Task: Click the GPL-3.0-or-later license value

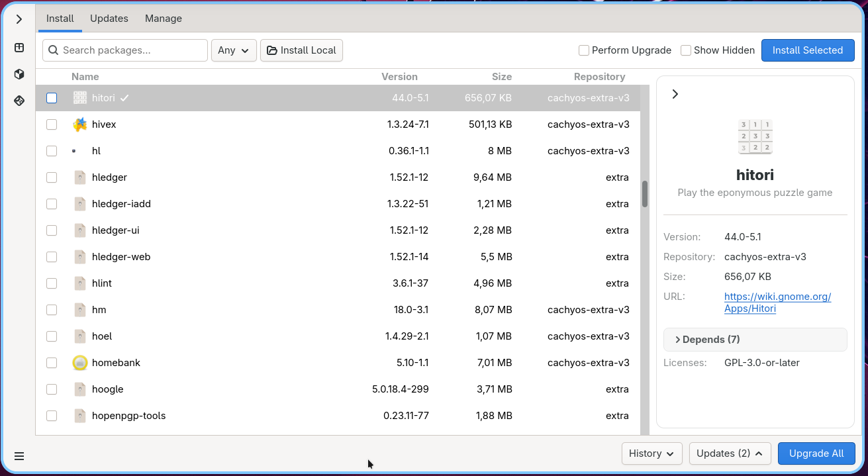Action: (x=762, y=363)
